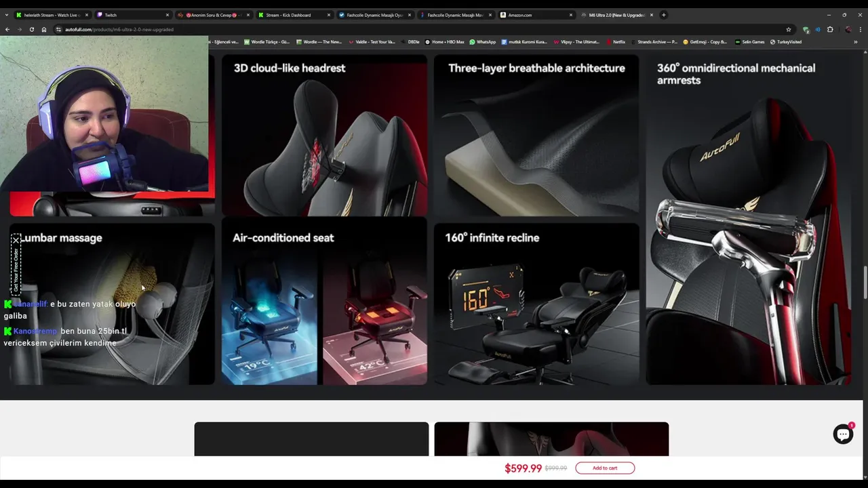
Task: Open the Wordle — The New... bookmark
Action: [x=319, y=42]
